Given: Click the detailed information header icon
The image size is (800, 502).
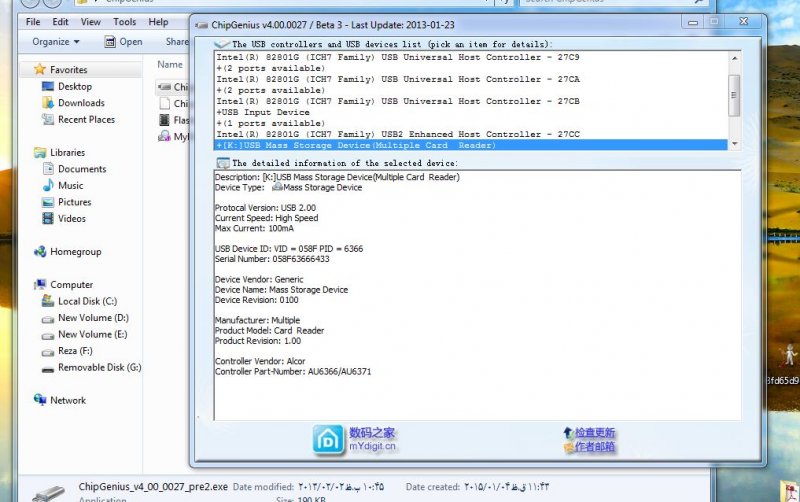Looking at the screenshot, I should coord(223,163).
